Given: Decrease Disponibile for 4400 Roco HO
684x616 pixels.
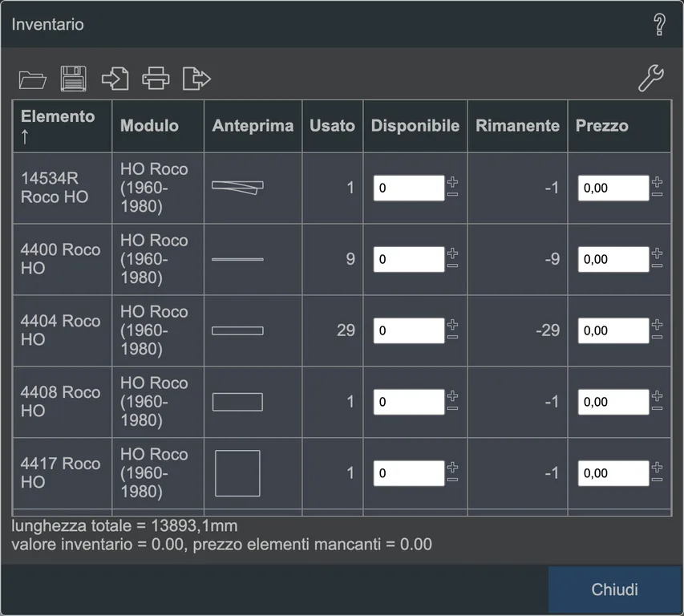Looking at the screenshot, I should click(452, 265).
